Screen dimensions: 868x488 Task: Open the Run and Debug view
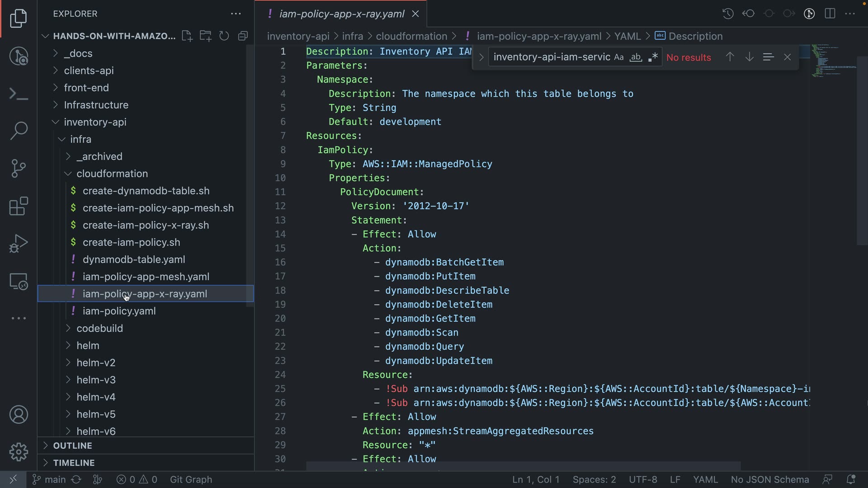(x=19, y=244)
